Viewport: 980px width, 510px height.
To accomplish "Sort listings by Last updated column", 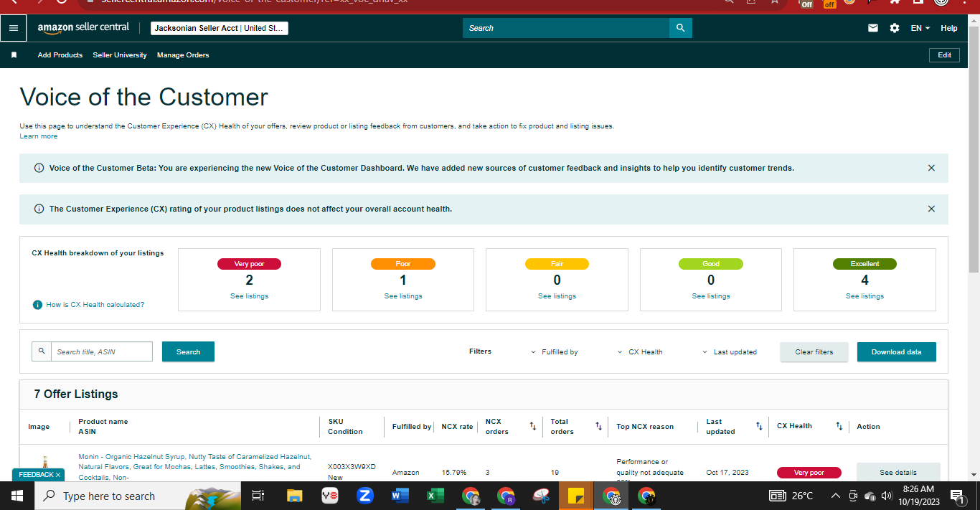I will (759, 426).
